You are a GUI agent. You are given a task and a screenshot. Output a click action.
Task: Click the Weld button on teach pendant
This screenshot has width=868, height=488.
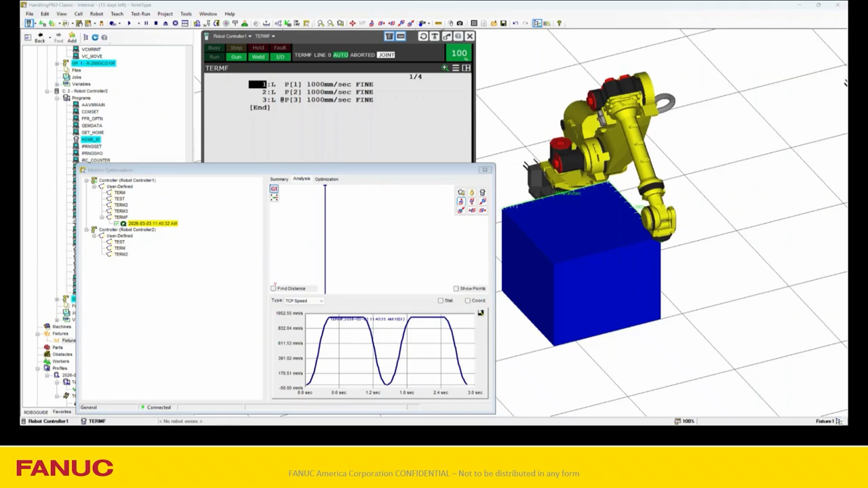[258, 57]
